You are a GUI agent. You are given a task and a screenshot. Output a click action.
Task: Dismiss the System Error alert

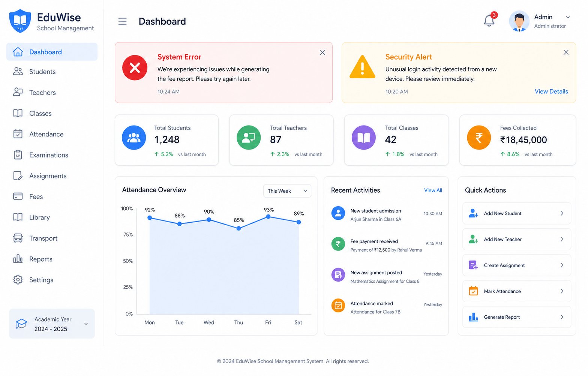(x=322, y=52)
